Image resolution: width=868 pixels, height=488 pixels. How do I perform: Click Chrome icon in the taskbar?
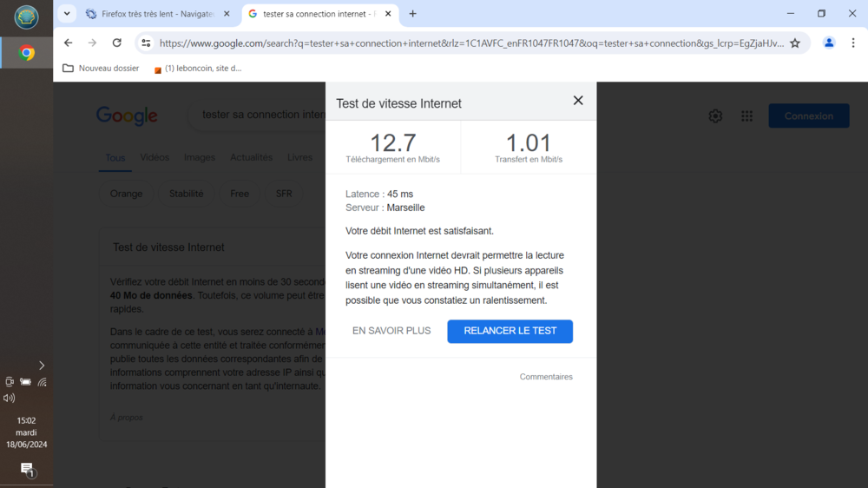click(27, 53)
